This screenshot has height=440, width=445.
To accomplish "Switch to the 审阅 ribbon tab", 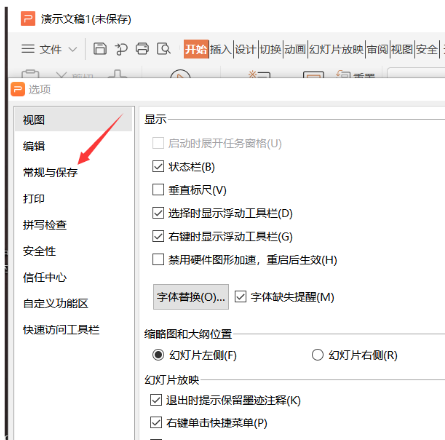I will [x=378, y=49].
